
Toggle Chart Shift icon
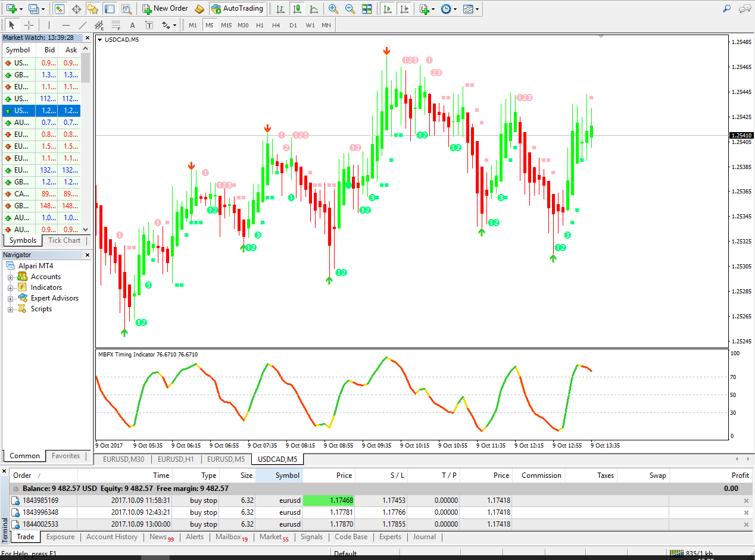(405, 9)
